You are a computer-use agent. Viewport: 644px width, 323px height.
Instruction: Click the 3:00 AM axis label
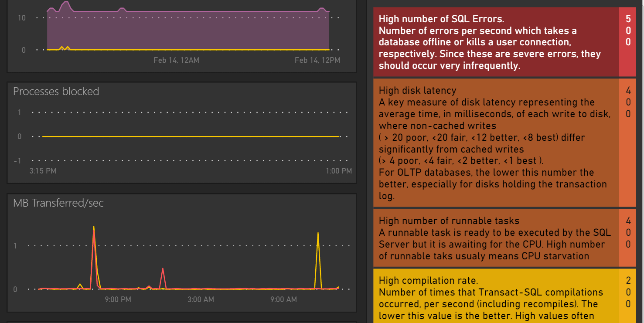pyautogui.click(x=201, y=299)
